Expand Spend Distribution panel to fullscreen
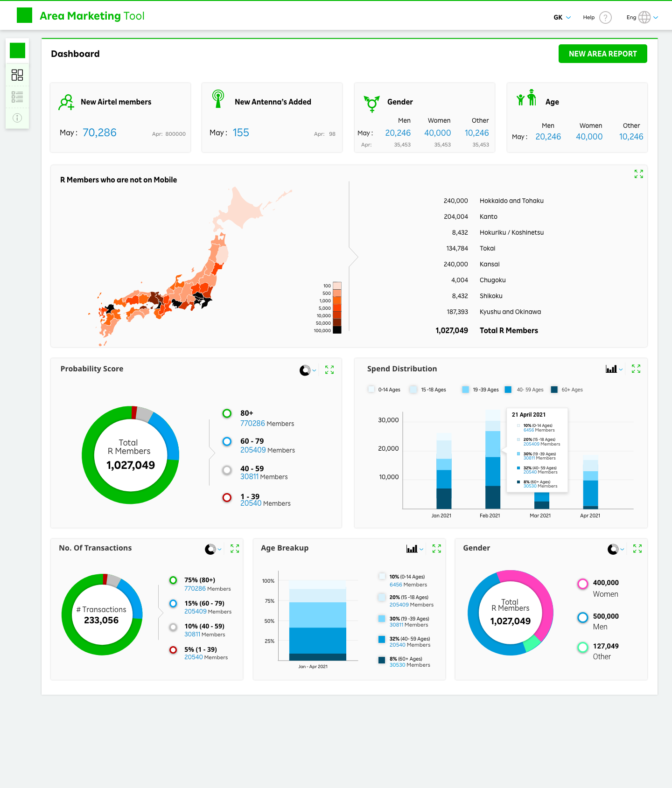Image resolution: width=672 pixels, height=788 pixels. (x=636, y=369)
